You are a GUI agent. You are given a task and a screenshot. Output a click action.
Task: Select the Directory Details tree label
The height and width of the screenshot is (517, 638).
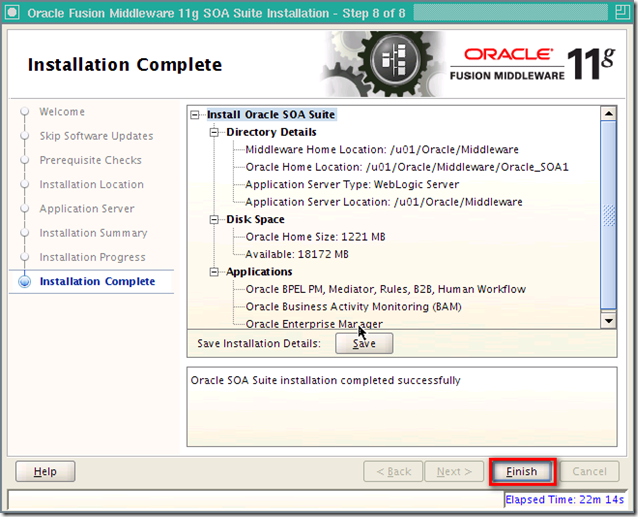click(271, 132)
